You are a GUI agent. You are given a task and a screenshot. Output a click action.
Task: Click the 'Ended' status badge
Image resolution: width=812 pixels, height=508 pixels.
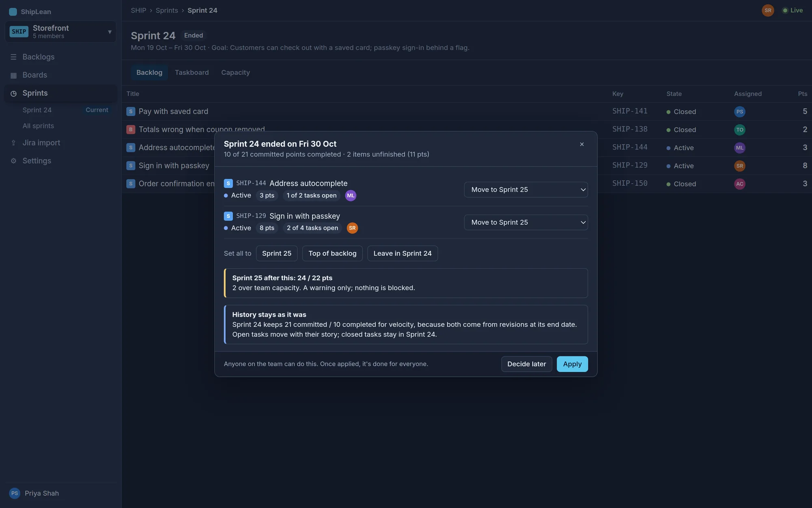(x=193, y=35)
